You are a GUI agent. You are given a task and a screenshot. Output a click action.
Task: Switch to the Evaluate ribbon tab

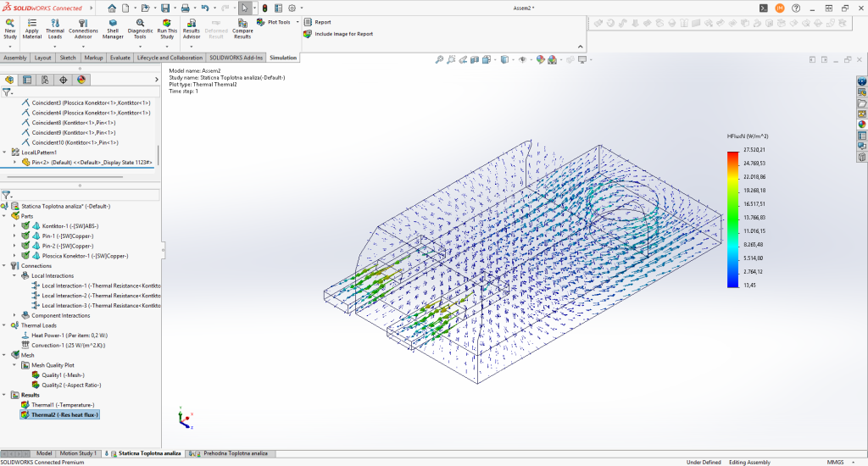[x=120, y=58]
